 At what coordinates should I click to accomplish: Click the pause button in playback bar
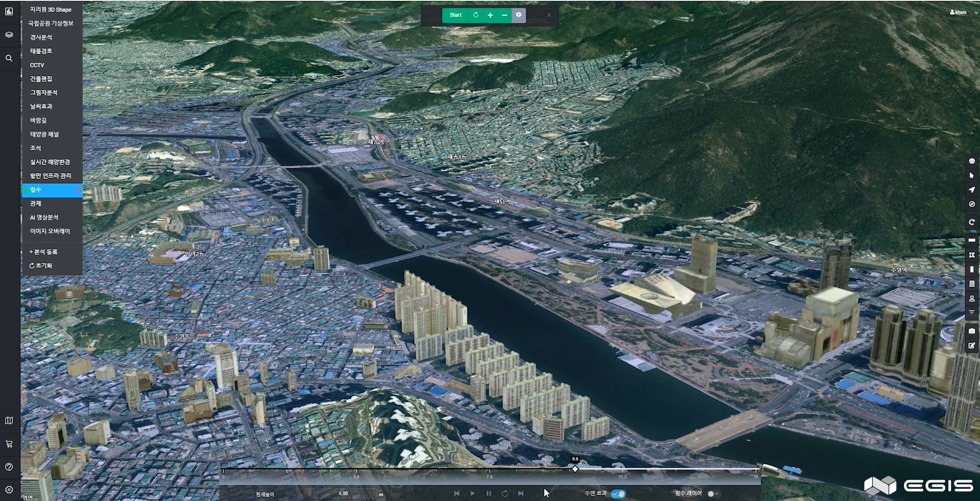[x=488, y=493]
